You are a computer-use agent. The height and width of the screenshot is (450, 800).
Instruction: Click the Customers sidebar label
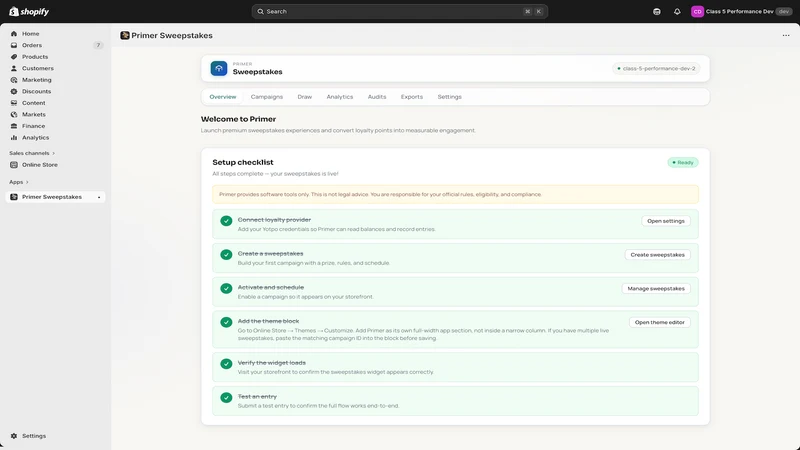(x=38, y=68)
